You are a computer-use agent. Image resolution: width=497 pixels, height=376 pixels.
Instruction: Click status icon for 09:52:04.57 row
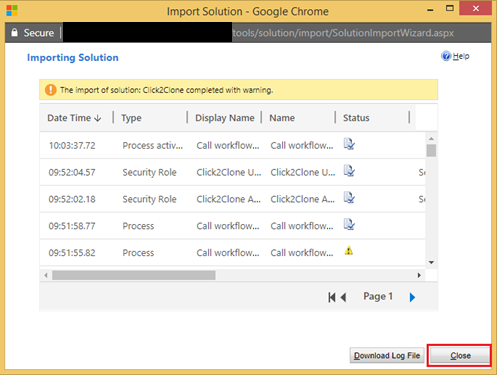349,171
